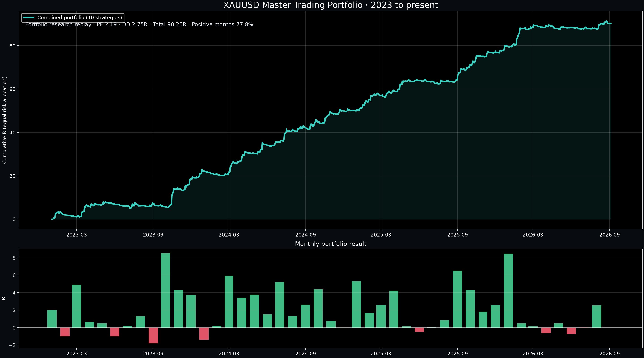644x358 pixels.
Task: Click the lower chart x-axis label '2026-03'
Action: tap(533, 354)
